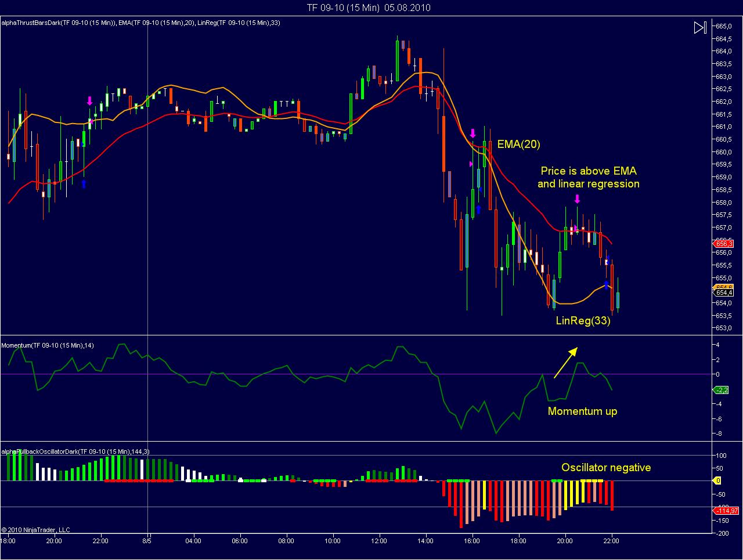The width and height of the screenshot is (743, 560).
Task: Click the Momentum(TF 09-10 (15 Min),14) panel label
Action: [48, 345]
